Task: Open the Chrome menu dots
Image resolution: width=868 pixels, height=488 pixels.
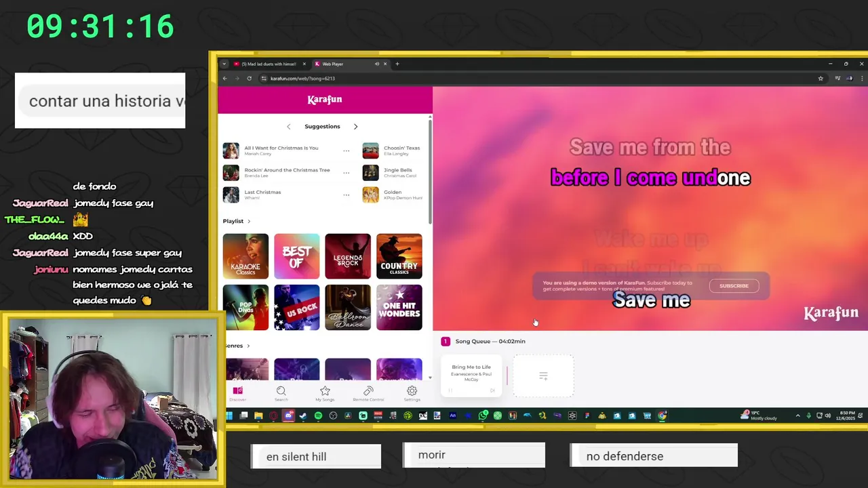Action: 861,79
